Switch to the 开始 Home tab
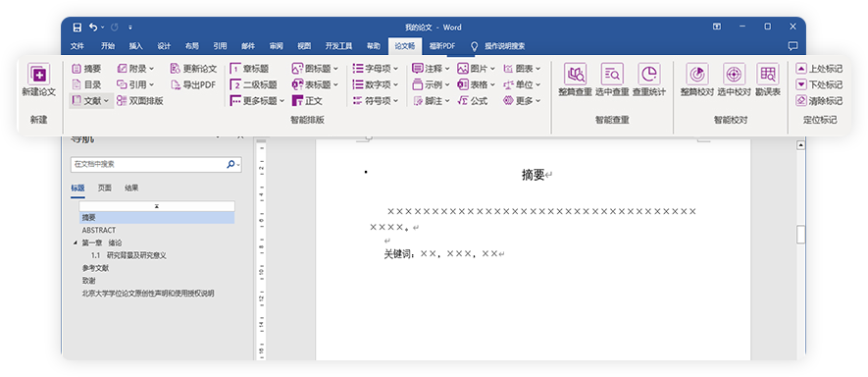 (x=108, y=46)
